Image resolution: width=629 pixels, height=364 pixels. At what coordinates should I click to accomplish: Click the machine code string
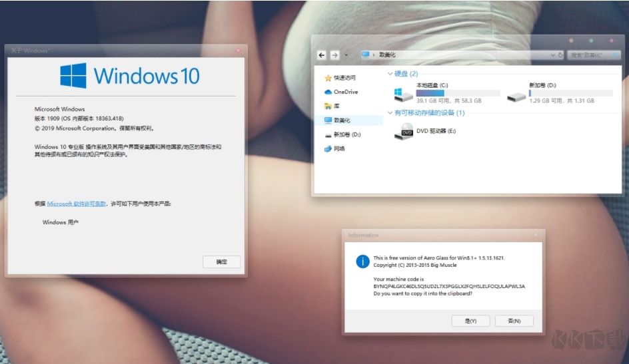pos(449,286)
